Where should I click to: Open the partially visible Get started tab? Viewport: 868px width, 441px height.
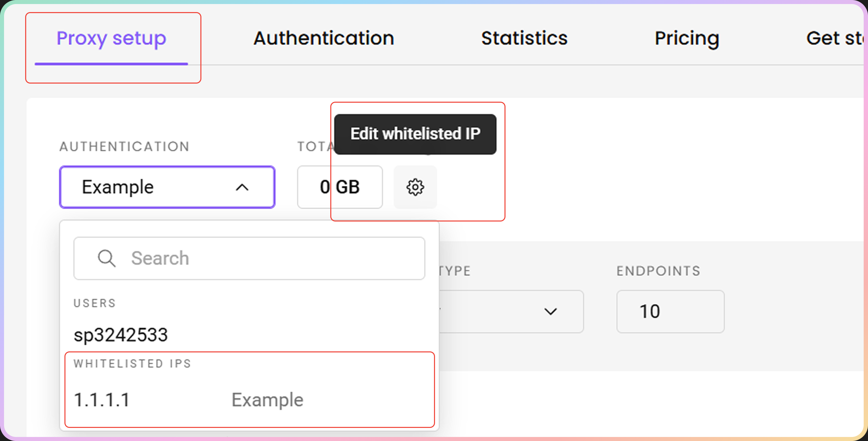coord(834,38)
